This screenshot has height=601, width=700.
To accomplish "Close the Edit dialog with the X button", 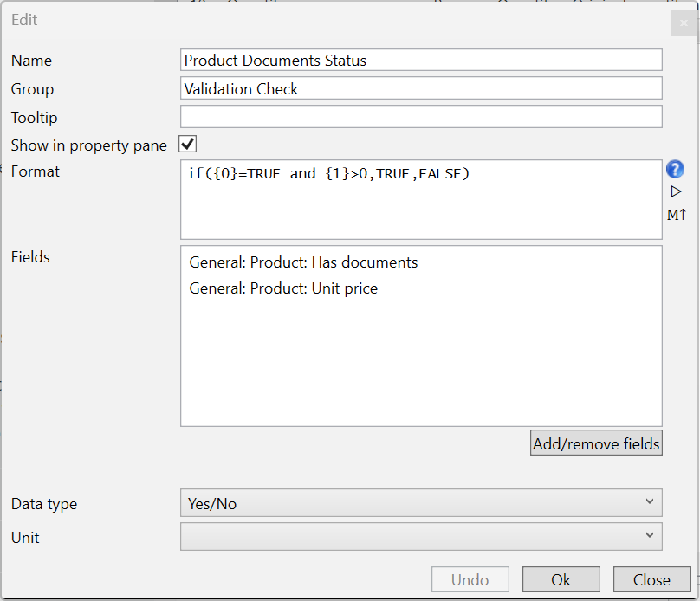I will 684,23.
